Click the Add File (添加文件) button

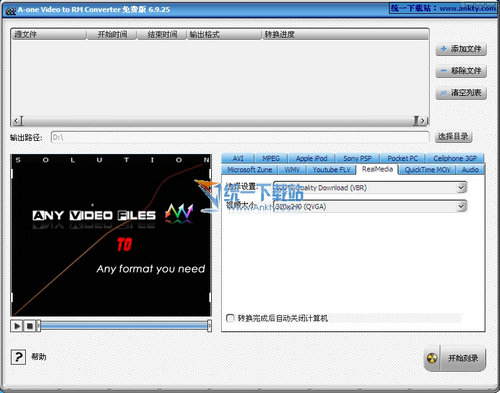coord(461,49)
